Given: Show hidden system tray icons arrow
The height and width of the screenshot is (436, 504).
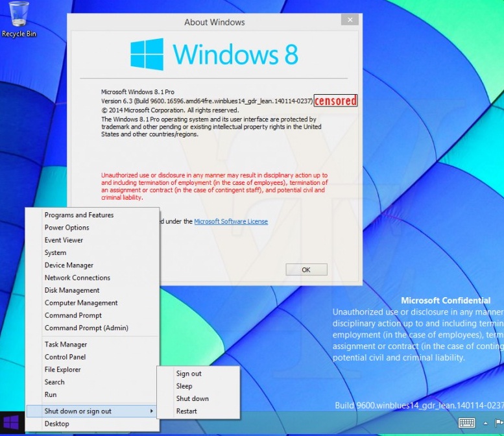Looking at the screenshot, I should (x=485, y=424).
